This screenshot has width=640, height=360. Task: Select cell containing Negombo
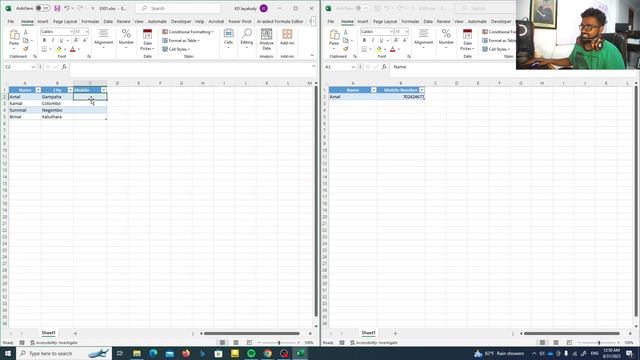[x=57, y=110]
